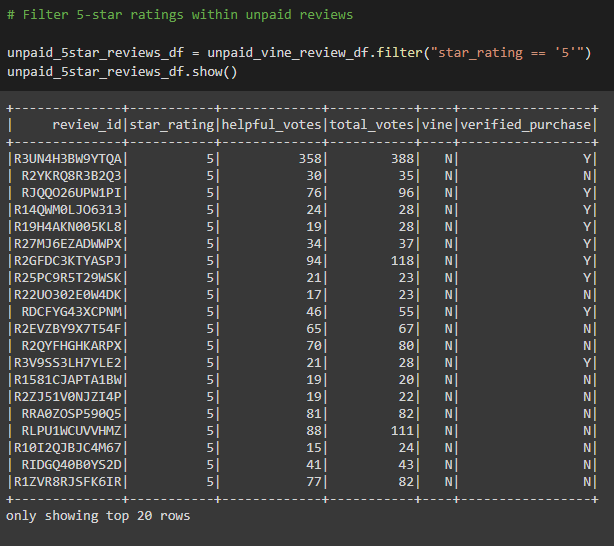The image size is (614, 546).
Task: Click the vine column header
Action: click(437, 125)
